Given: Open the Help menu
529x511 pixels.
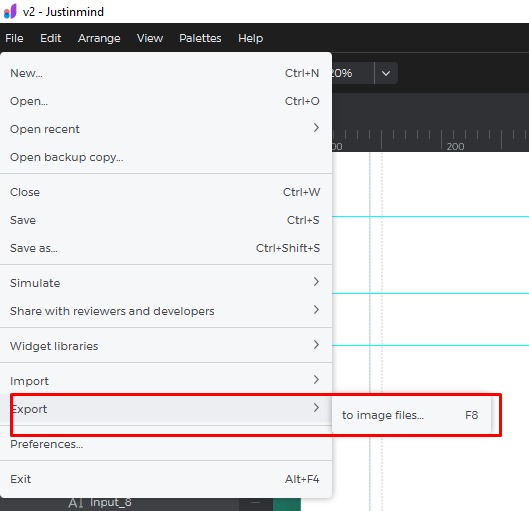Looking at the screenshot, I should tap(250, 38).
